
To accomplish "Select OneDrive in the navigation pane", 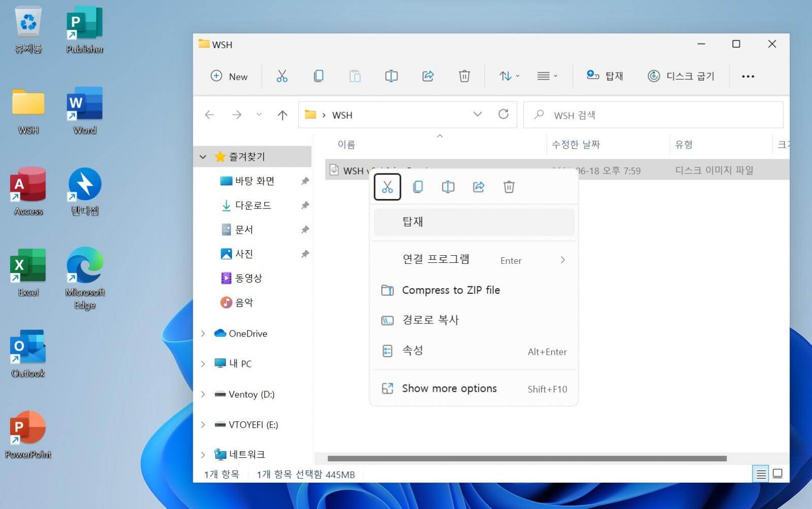I will point(241,333).
